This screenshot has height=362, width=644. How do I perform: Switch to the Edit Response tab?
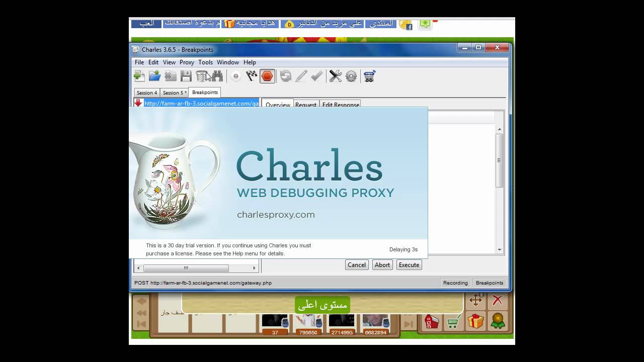[341, 105]
